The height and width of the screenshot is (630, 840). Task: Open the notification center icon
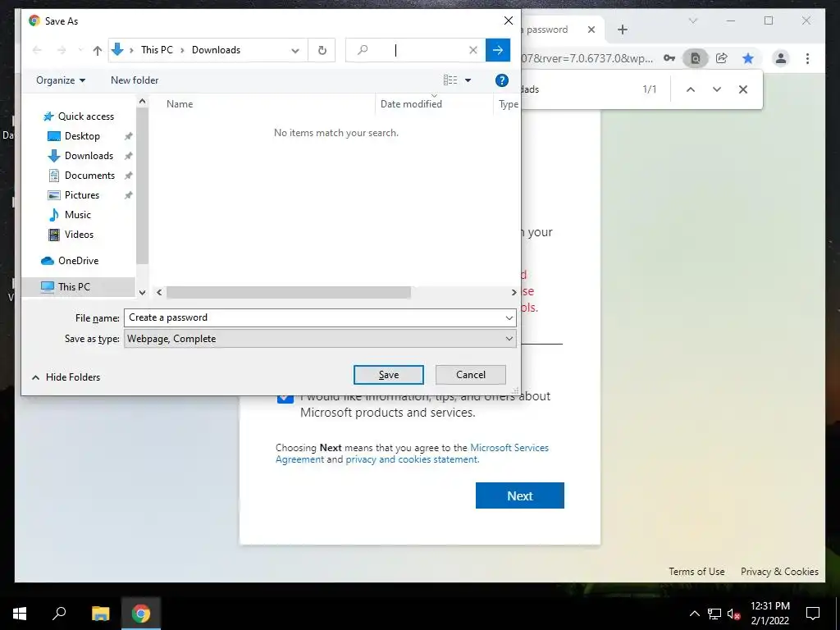(813, 614)
